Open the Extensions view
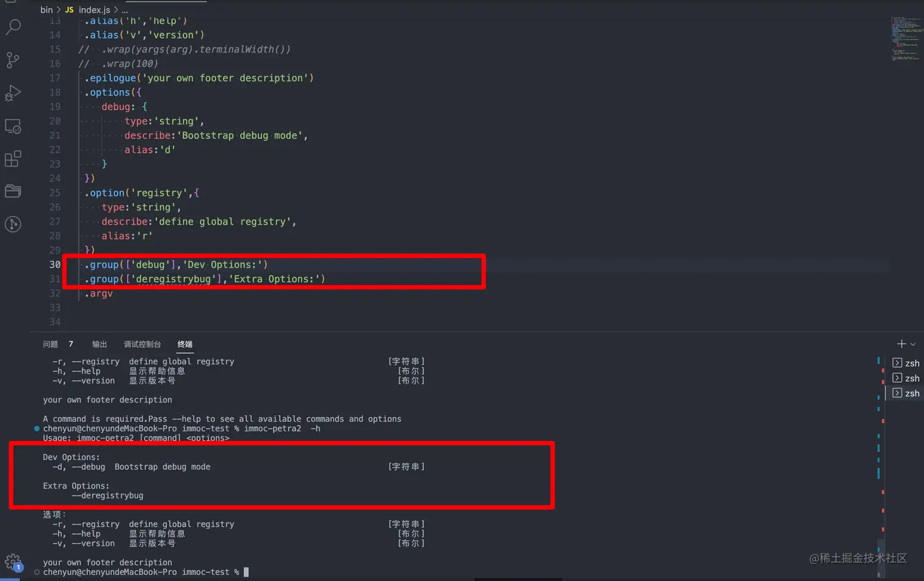924x581 pixels. 13,159
